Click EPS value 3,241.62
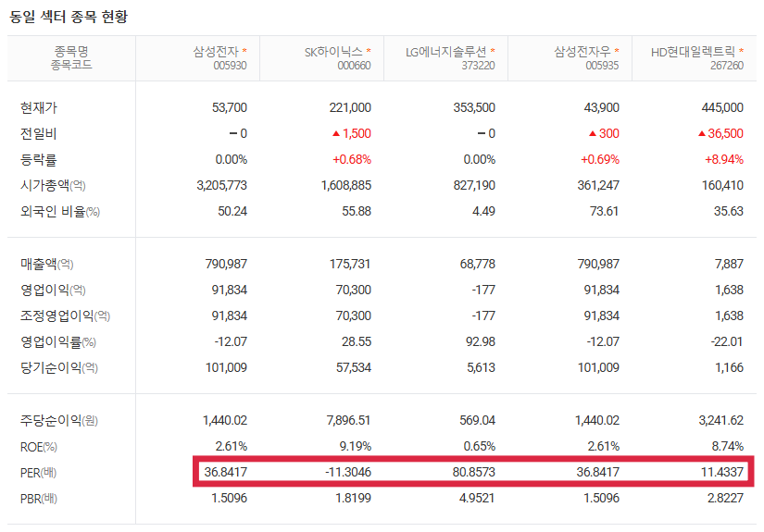764x532 pixels. (721, 420)
